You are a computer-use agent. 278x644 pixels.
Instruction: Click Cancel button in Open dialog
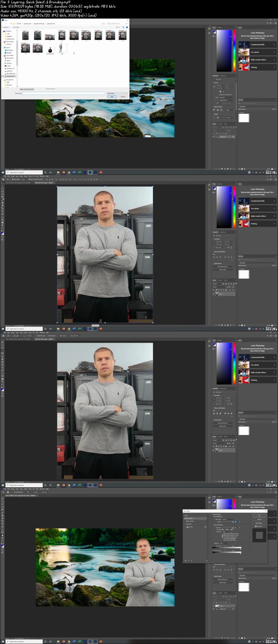tap(123, 97)
